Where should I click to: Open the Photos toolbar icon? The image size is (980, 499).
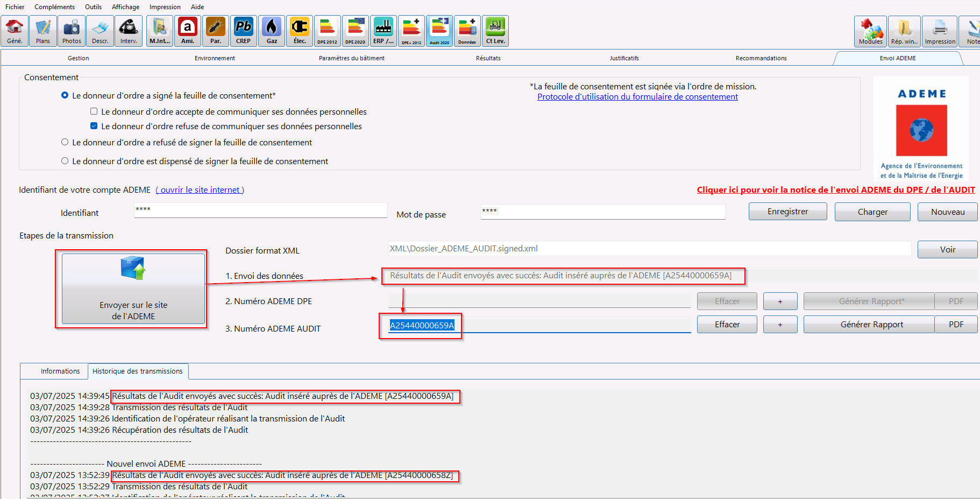72,31
